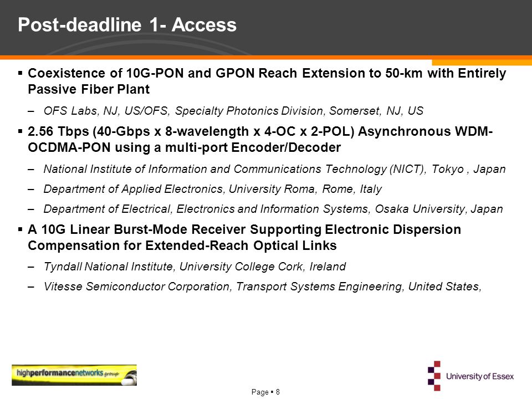Click the slide title 'Post-deadline 1- Access'
Image resolution: width=532 pixels, height=399 pixels.
click(x=127, y=25)
